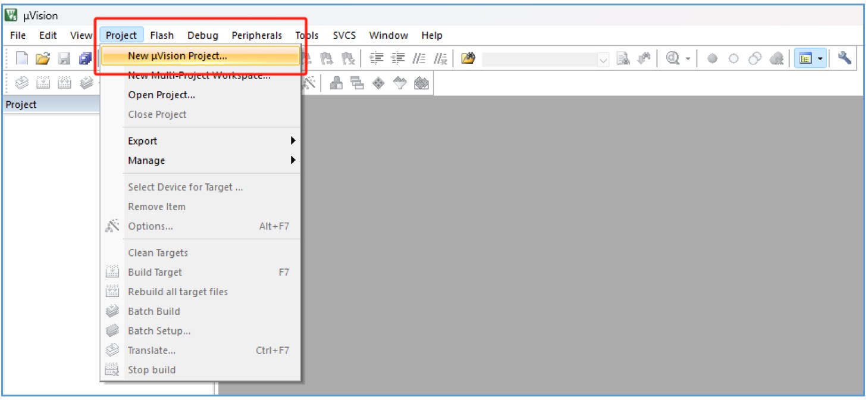Select Close Project menu entry
The image size is (868, 400).
tap(200, 114)
